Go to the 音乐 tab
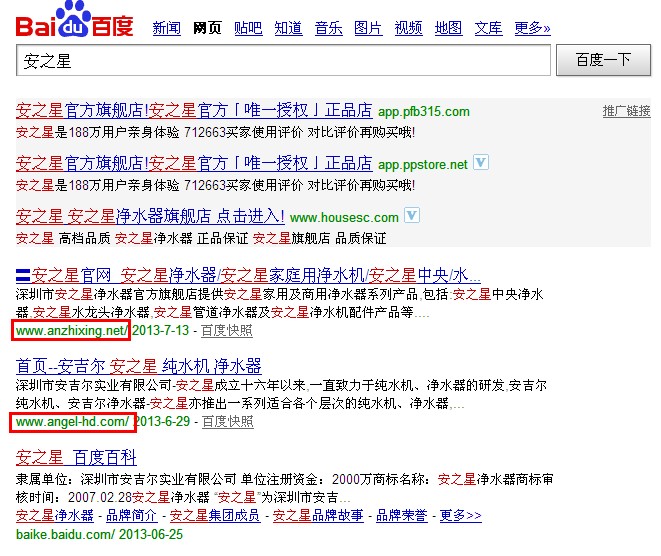 [x=328, y=28]
